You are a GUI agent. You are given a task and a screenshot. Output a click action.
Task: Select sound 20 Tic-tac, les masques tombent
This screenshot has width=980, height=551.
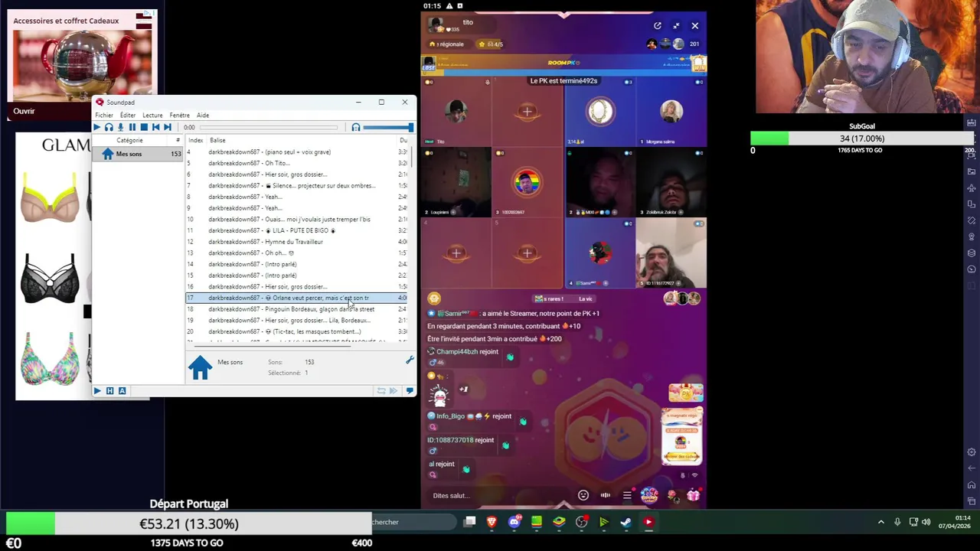click(297, 331)
